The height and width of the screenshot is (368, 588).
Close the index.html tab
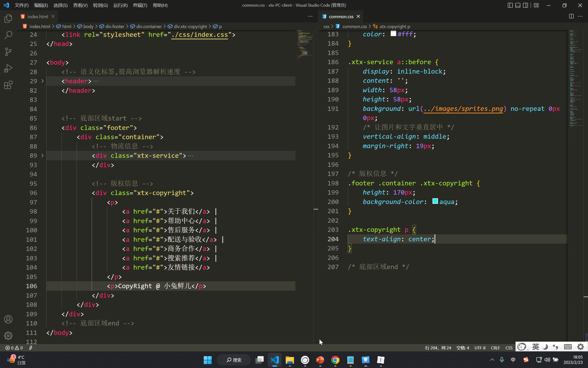[53, 16]
